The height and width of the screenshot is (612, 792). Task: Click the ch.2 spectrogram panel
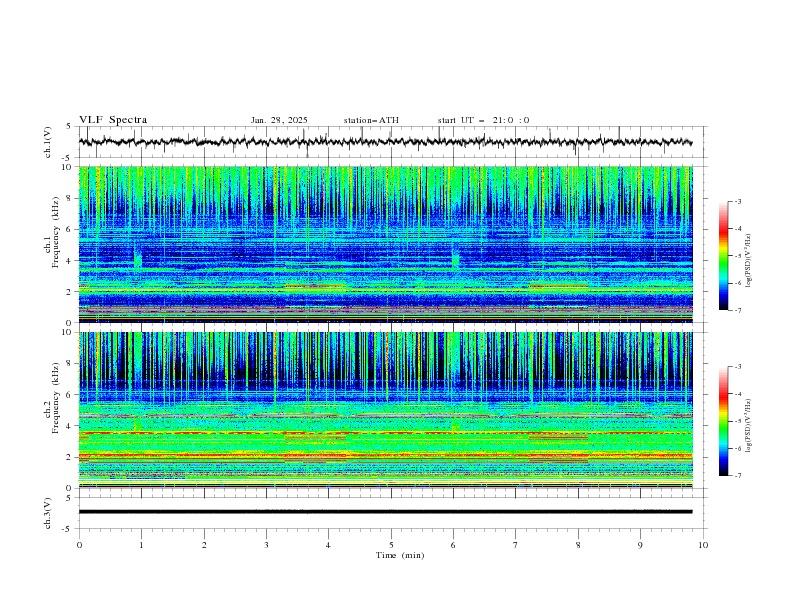click(385, 410)
